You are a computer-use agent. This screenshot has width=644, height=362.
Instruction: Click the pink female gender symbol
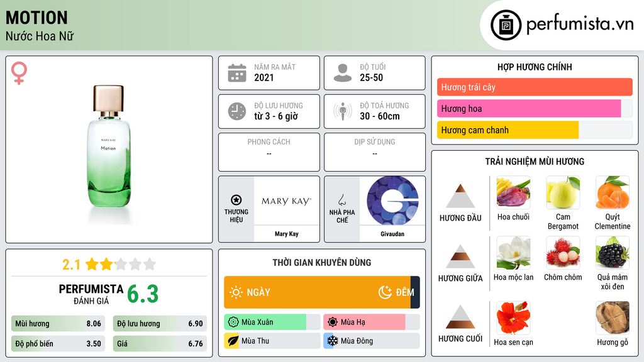(x=19, y=73)
